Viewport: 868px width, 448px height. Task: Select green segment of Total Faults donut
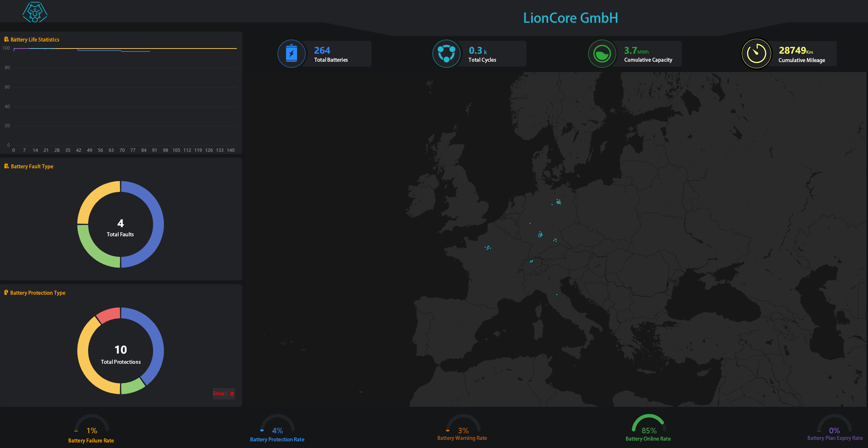(94, 252)
